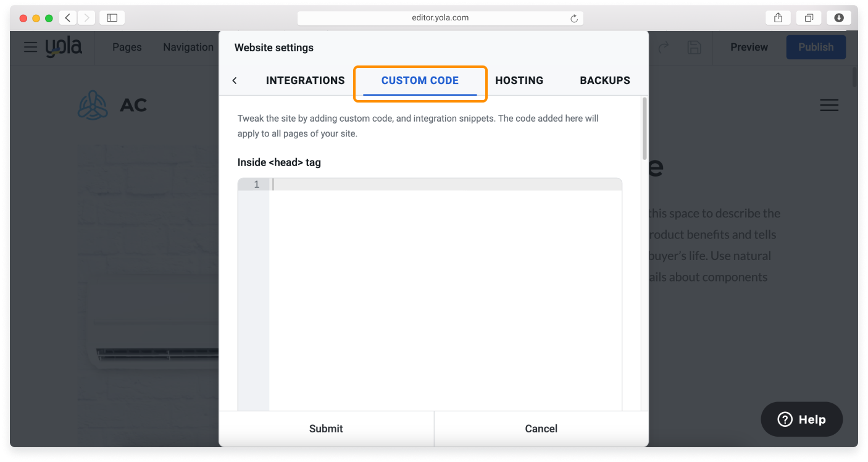
Task: Open the Integrations tab
Action: (x=305, y=80)
